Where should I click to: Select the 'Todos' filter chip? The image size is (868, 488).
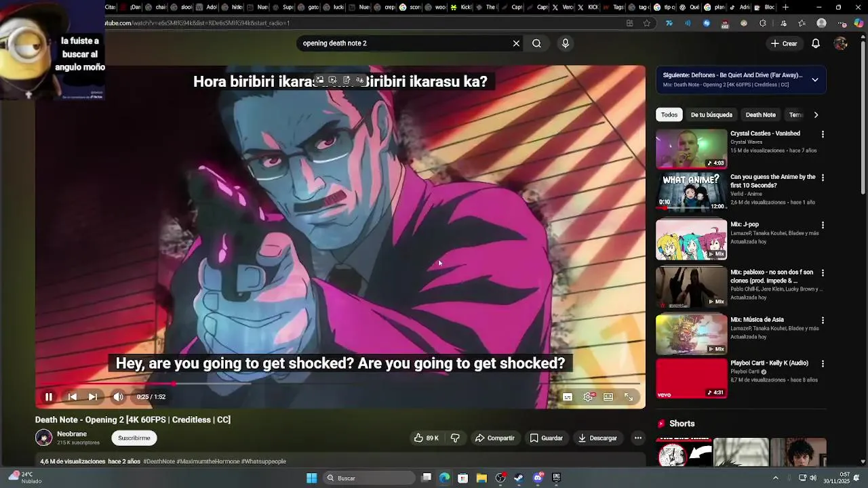pyautogui.click(x=669, y=115)
